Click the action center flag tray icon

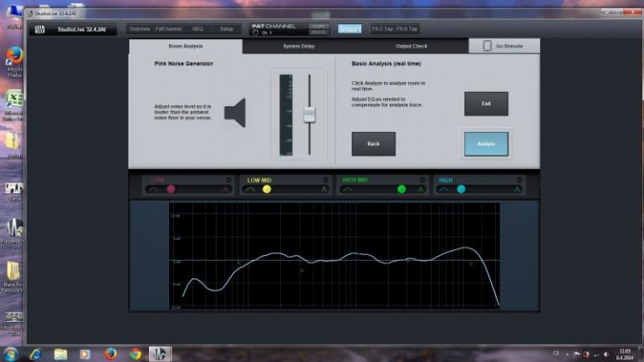tap(576, 354)
